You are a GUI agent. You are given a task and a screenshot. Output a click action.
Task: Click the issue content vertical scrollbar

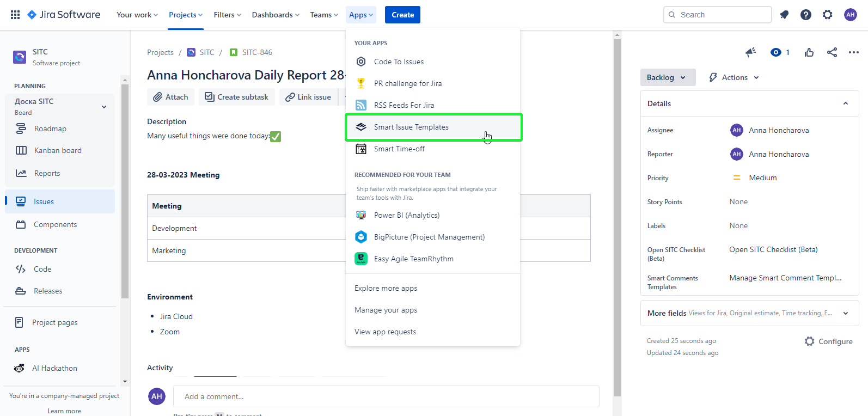click(x=617, y=218)
